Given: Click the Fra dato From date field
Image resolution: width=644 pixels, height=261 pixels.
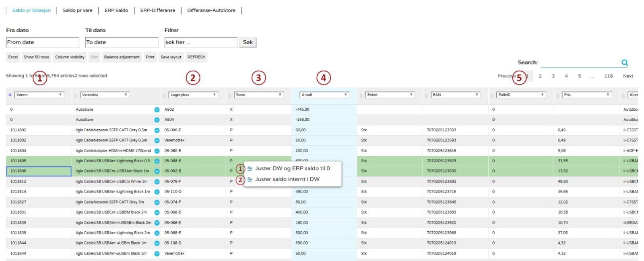Looking at the screenshot, I should coord(42,42).
